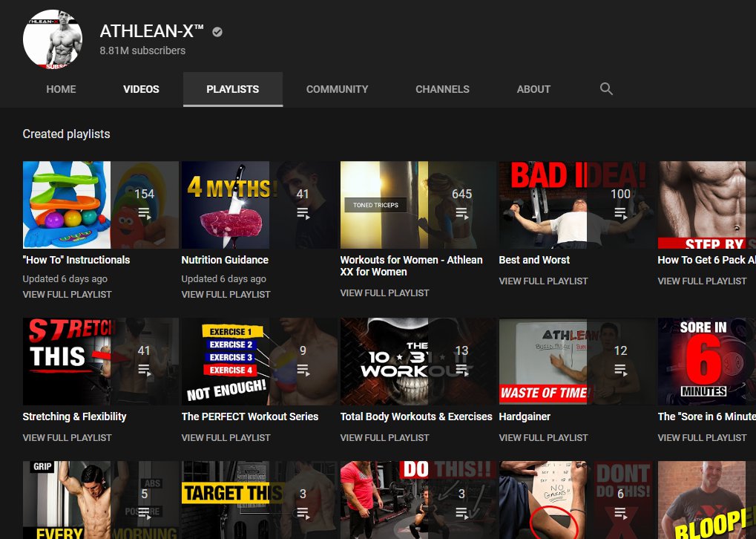View full playlist for "How To" Instructionals

pos(67,294)
